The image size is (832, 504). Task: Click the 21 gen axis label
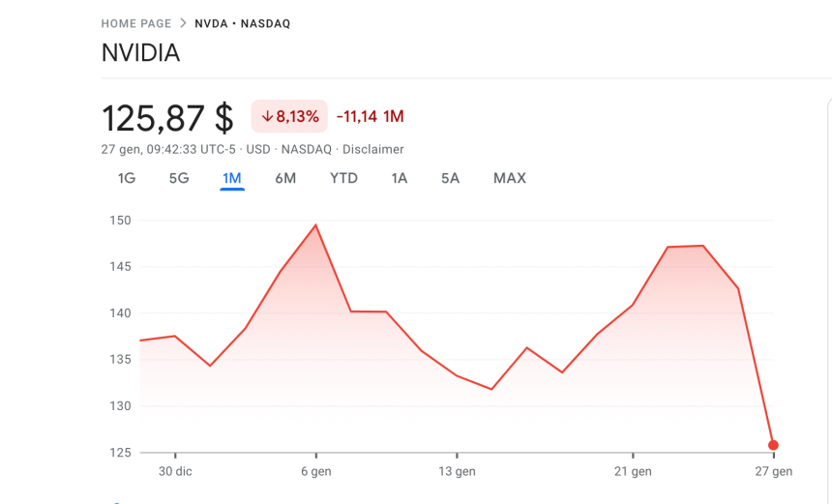pyautogui.click(x=633, y=471)
